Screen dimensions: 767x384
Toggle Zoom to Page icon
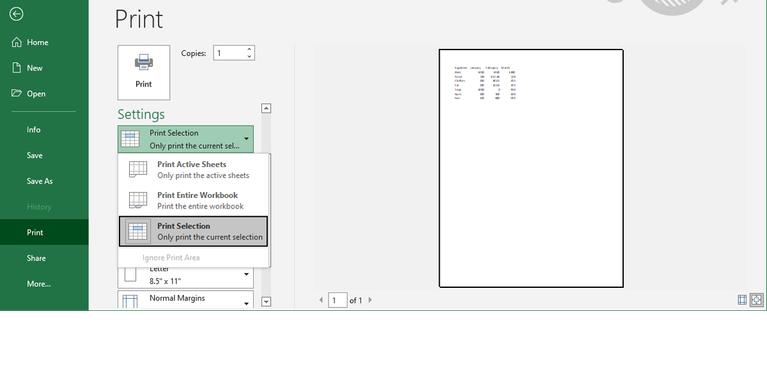pos(756,300)
